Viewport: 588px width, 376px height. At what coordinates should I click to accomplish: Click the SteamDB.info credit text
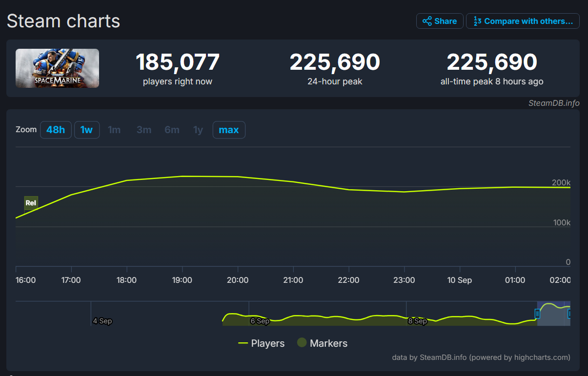[x=554, y=103]
